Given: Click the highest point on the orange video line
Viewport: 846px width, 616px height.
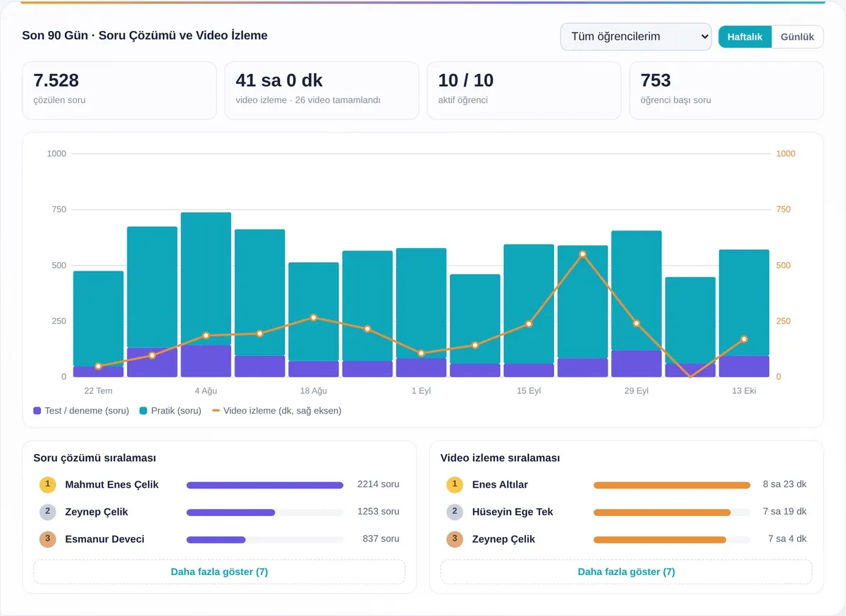Looking at the screenshot, I should (582, 254).
